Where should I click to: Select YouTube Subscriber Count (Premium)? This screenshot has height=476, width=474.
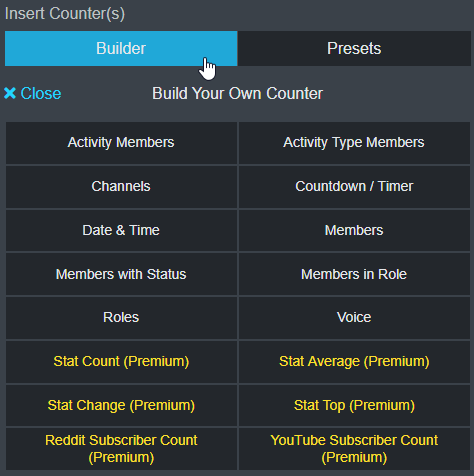[x=354, y=449]
